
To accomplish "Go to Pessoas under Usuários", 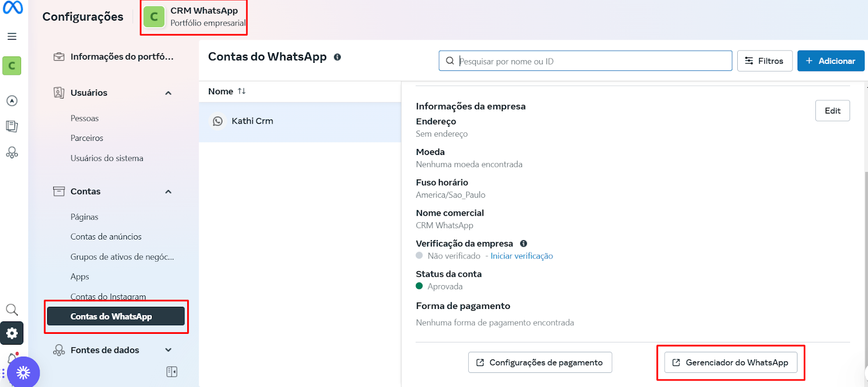I will tap(85, 119).
